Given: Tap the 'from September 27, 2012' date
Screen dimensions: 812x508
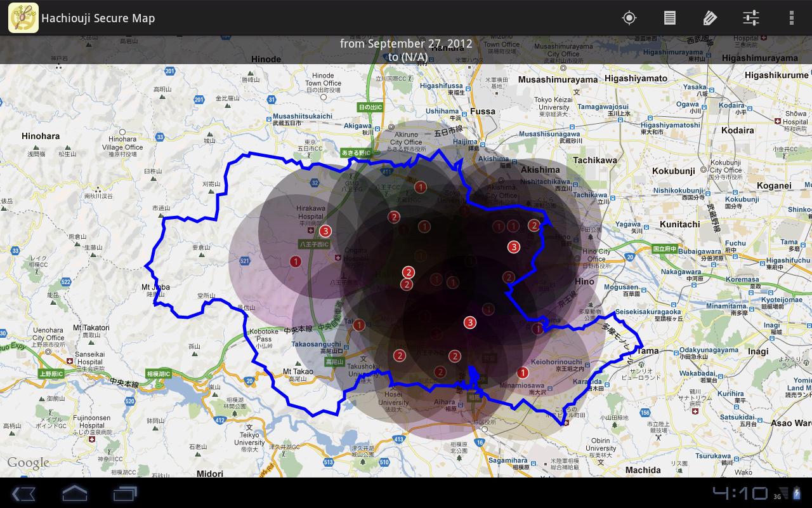Looking at the screenshot, I should pos(406,44).
